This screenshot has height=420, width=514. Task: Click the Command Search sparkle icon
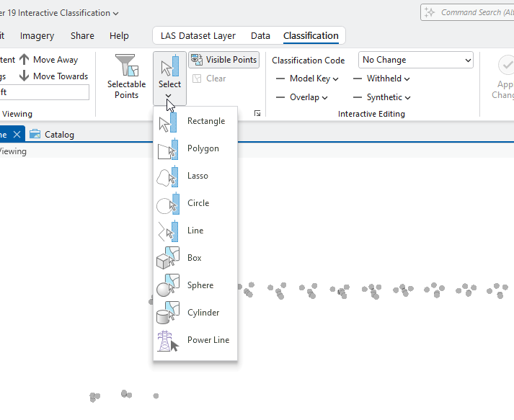[430, 12]
